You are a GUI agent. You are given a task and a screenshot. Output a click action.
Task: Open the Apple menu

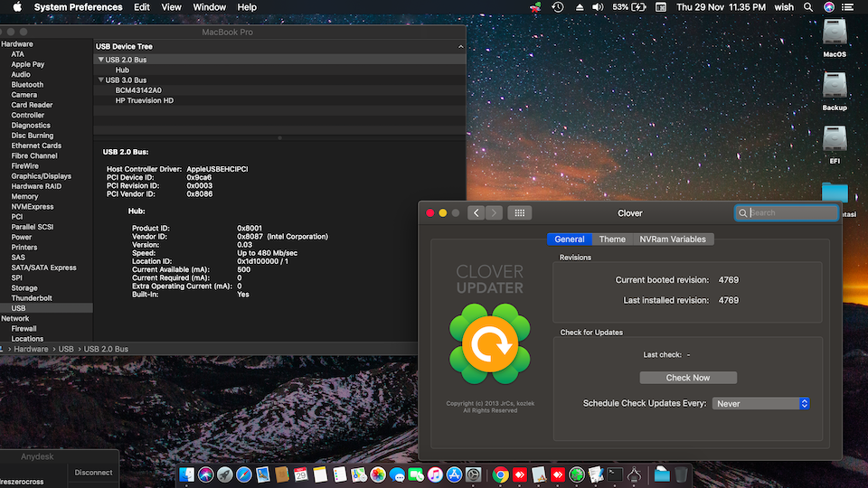pos(17,7)
